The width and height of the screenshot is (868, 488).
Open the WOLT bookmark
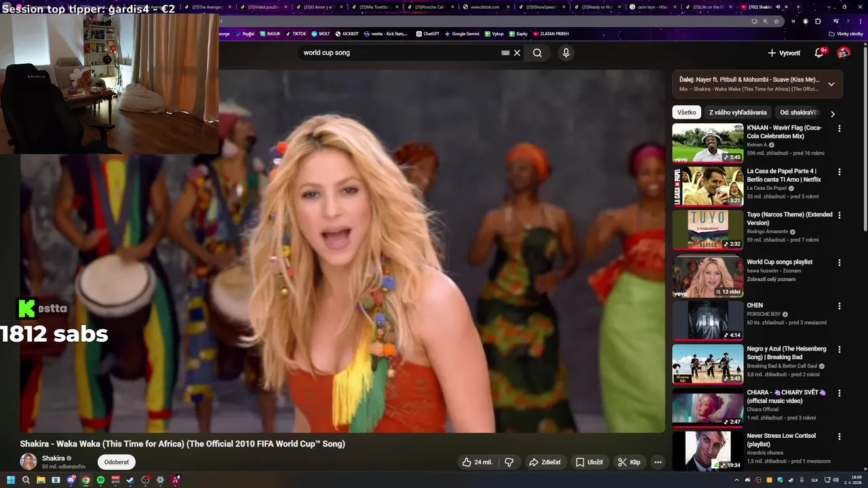pos(321,33)
